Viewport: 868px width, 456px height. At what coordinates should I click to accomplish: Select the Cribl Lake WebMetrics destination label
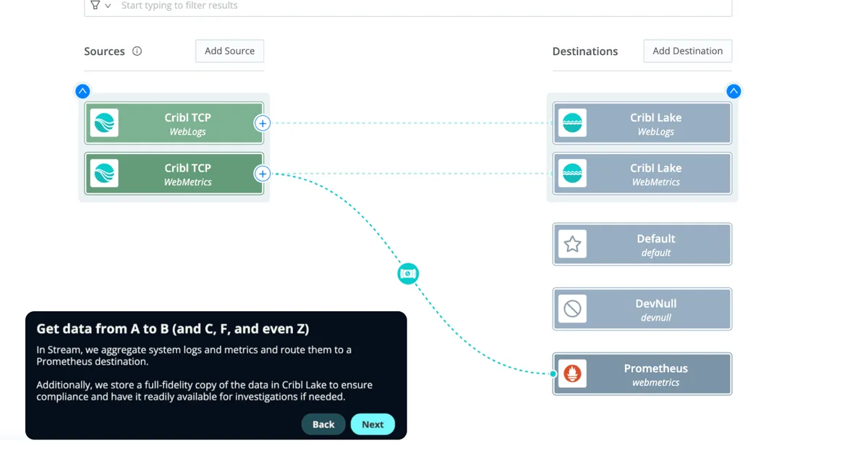point(656,174)
